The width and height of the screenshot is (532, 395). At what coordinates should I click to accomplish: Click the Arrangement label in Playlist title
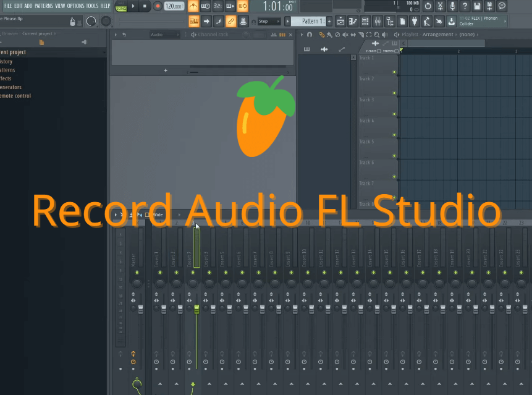437,35
